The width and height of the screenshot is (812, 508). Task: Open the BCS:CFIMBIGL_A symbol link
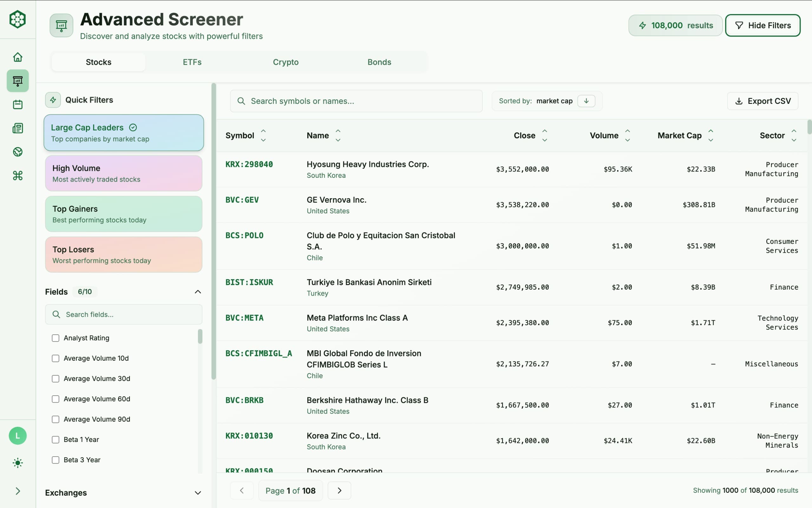click(259, 353)
